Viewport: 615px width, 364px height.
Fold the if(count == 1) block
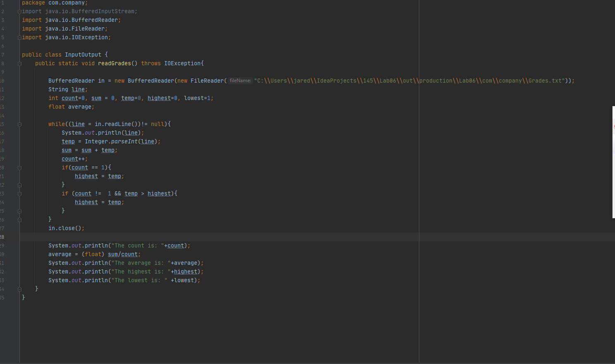(19, 168)
